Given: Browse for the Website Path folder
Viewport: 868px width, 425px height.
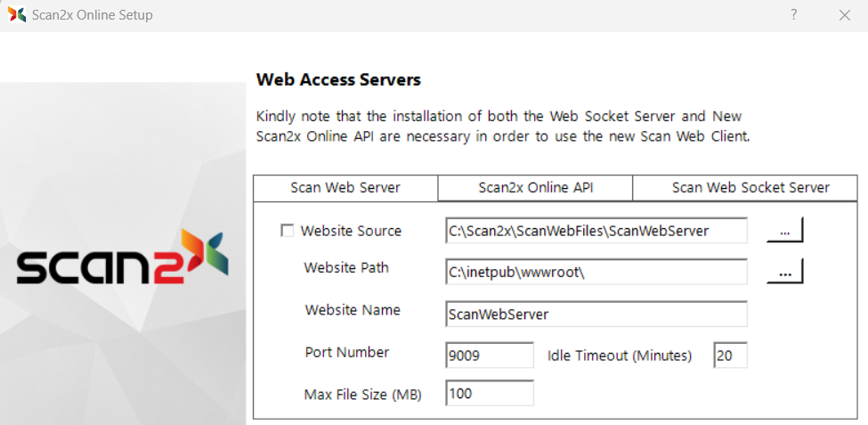Looking at the screenshot, I should click(x=784, y=273).
